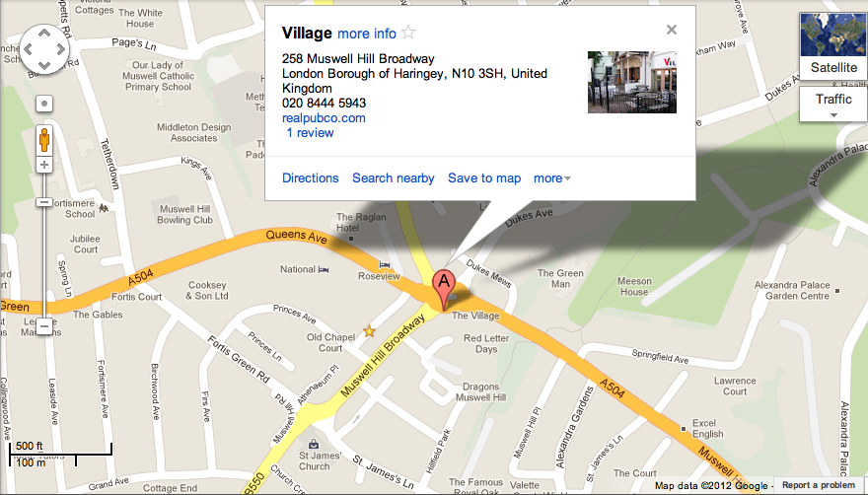Zoom out with the minus button
868x495 pixels.
(x=44, y=326)
